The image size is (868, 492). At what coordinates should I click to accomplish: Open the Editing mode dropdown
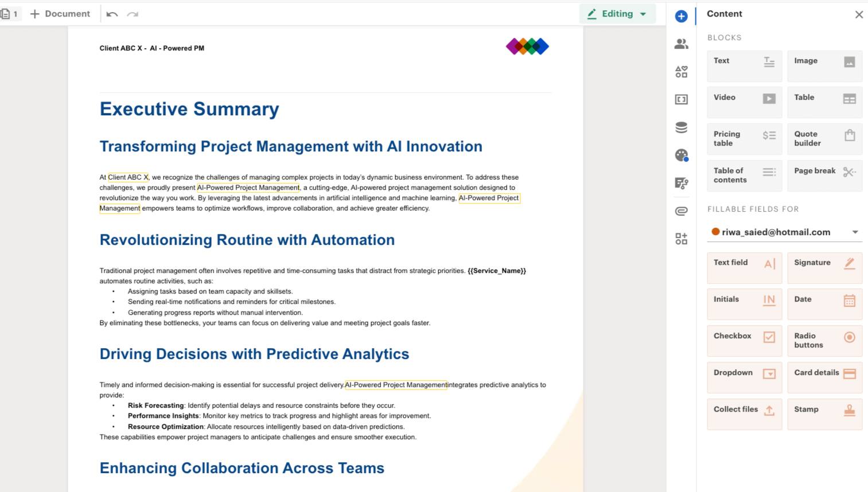617,14
